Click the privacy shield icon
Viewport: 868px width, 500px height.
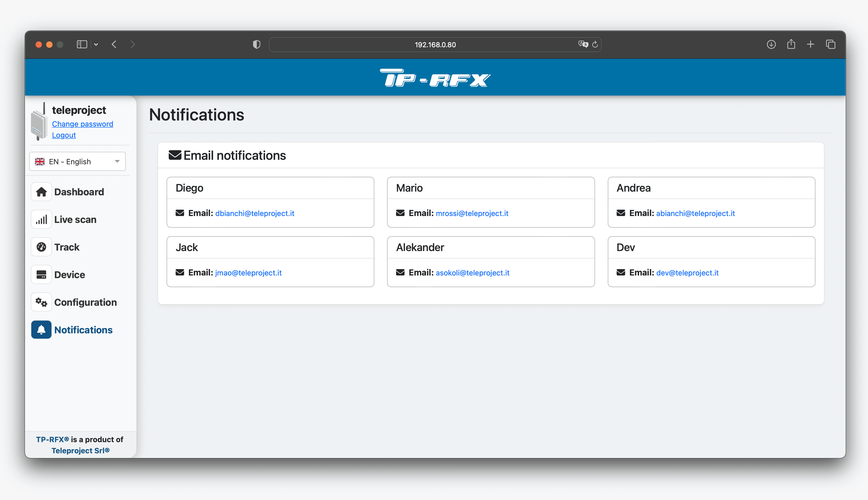(x=256, y=44)
